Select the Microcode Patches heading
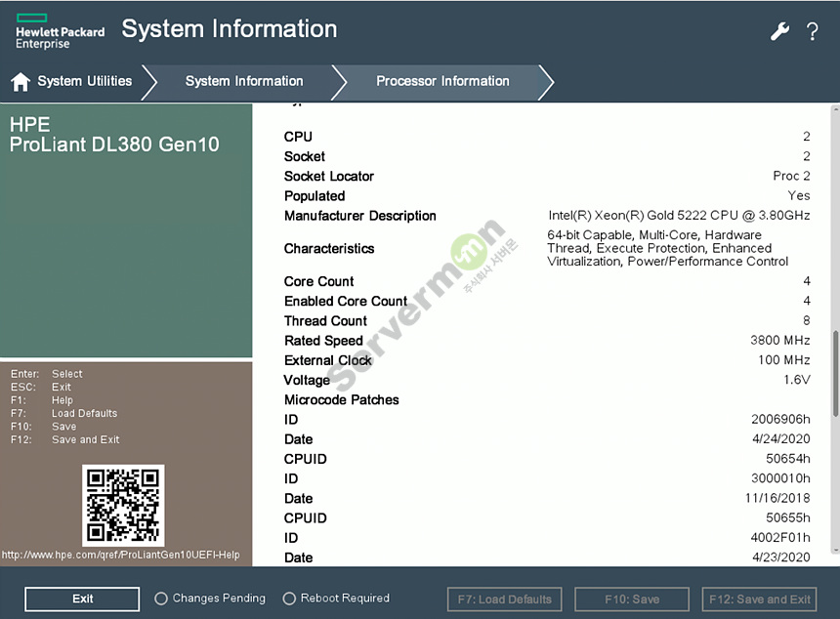The height and width of the screenshot is (619, 840). [341, 400]
